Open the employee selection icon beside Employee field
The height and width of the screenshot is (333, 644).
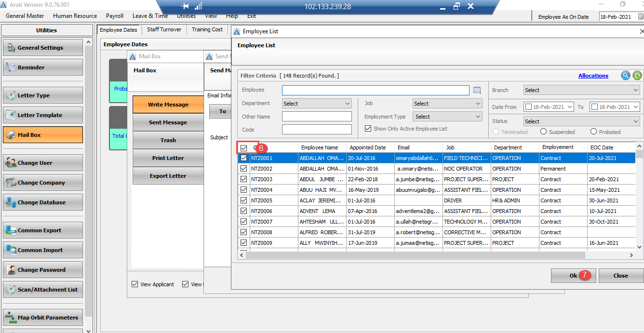point(477,90)
